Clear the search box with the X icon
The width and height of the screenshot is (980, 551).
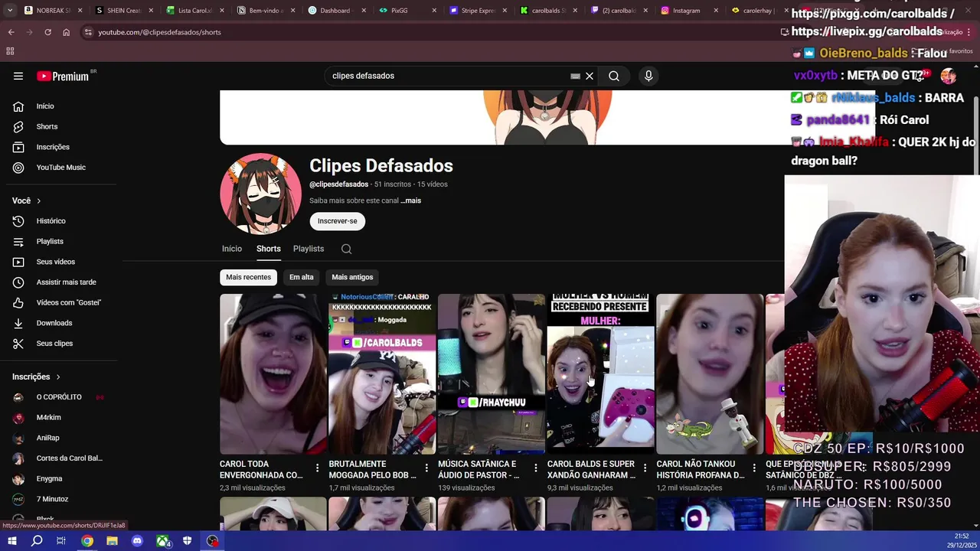590,76
